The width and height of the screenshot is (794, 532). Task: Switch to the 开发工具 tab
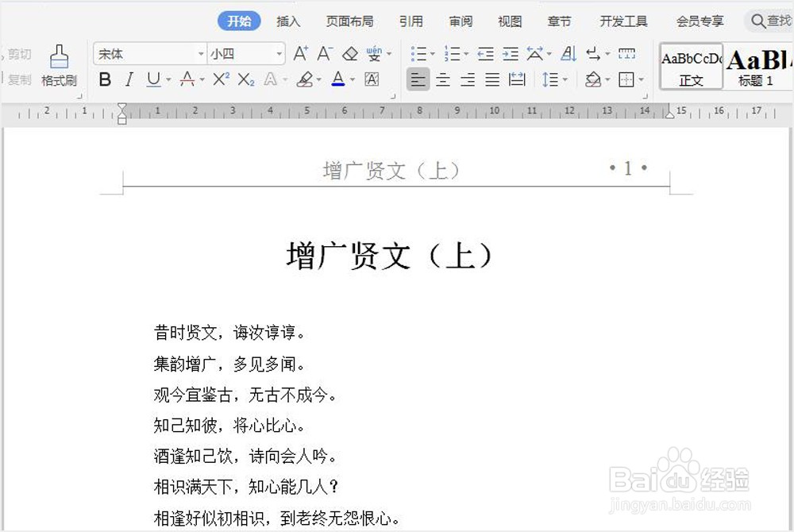624,21
